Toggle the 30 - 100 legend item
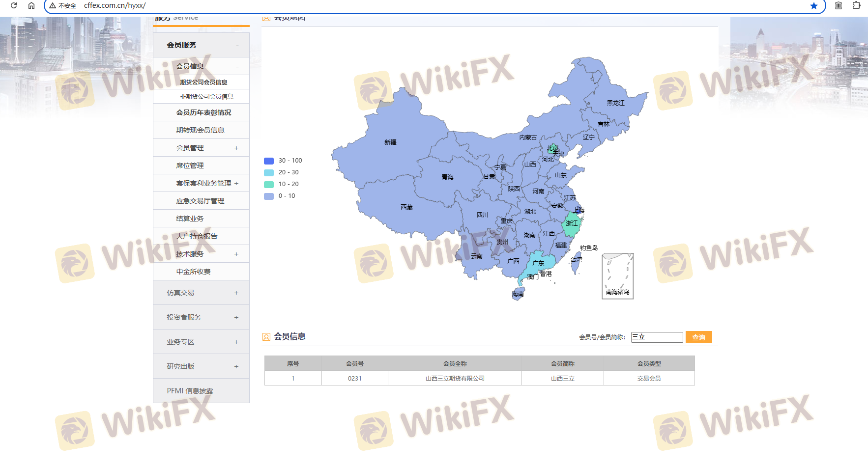Viewport: 868px width, 467px height. coord(283,161)
